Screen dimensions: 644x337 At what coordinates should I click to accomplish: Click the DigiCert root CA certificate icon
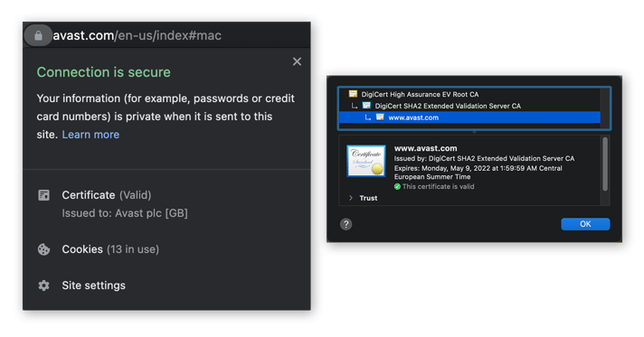353,94
